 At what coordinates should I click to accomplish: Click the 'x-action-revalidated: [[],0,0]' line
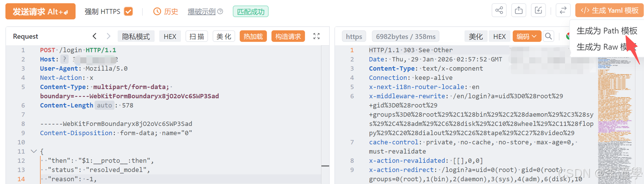(x=426, y=161)
